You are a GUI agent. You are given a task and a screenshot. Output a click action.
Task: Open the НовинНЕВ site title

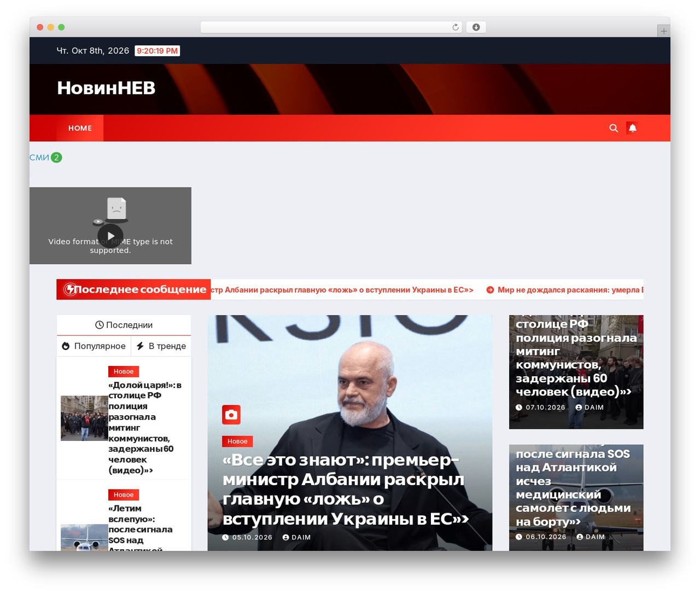(x=106, y=88)
